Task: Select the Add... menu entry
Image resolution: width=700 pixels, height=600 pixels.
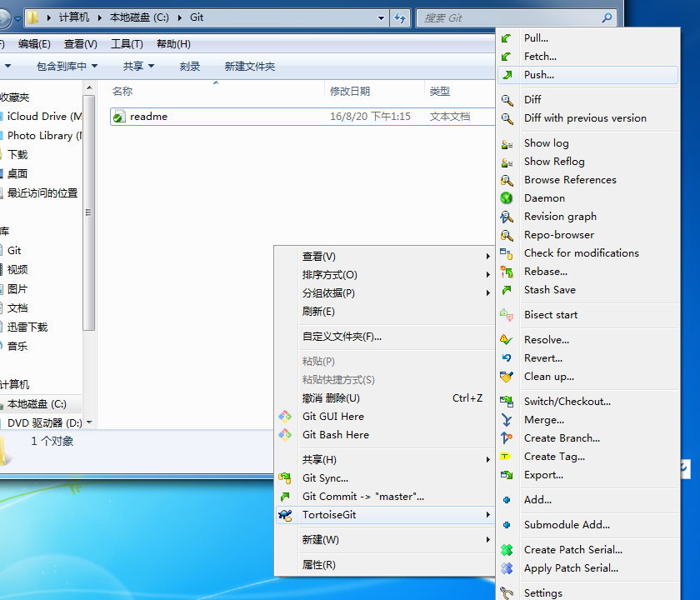Action: [x=588, y=500]
